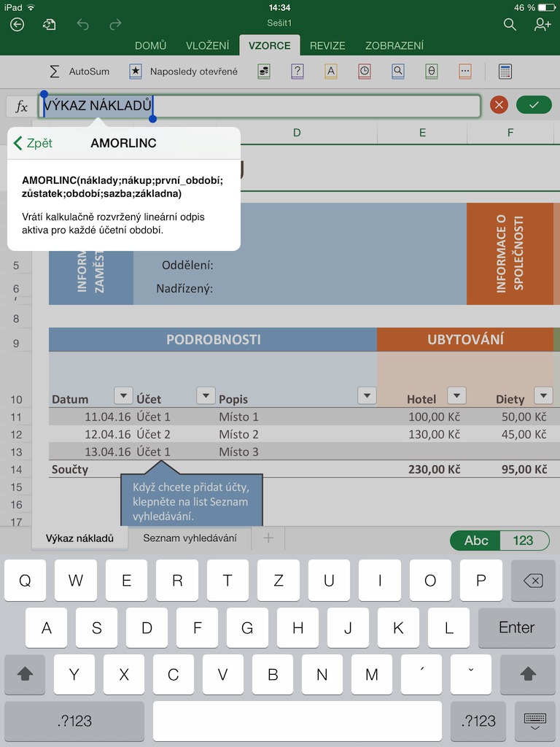Tap the back arrow circle icon
This screenshot has height=747, width=560.
[x=17, y=24]
